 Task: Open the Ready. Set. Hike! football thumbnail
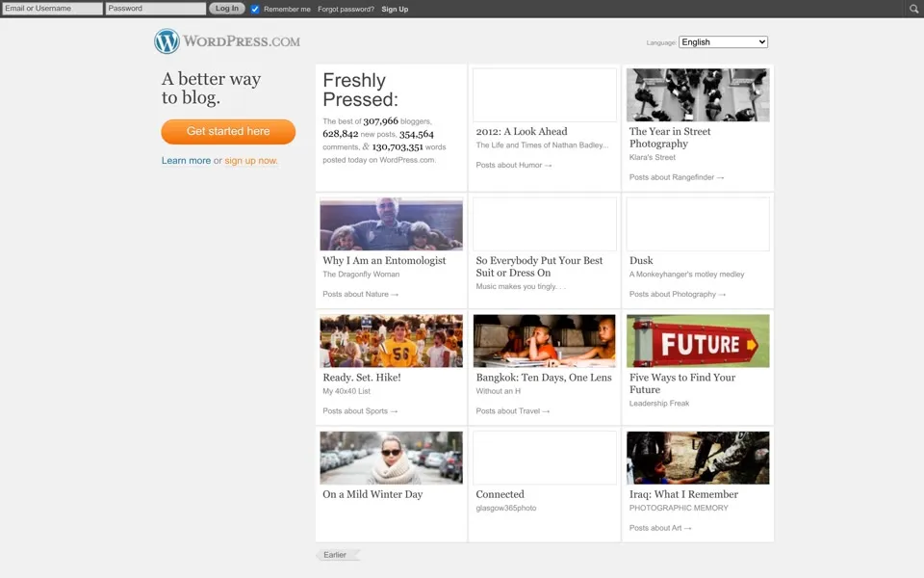coord(392,341)
